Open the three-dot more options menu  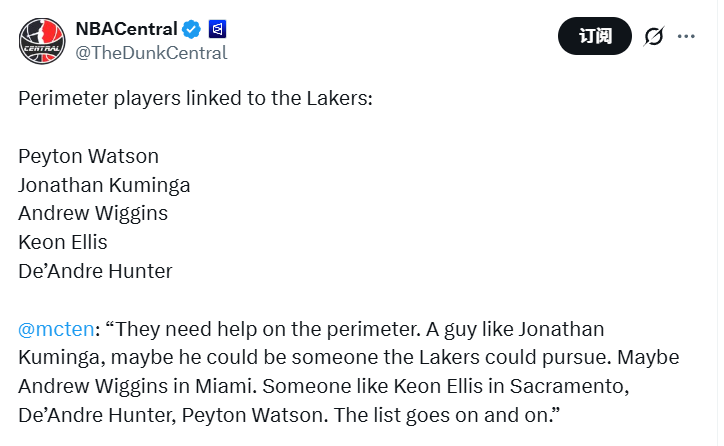(686, 36)
